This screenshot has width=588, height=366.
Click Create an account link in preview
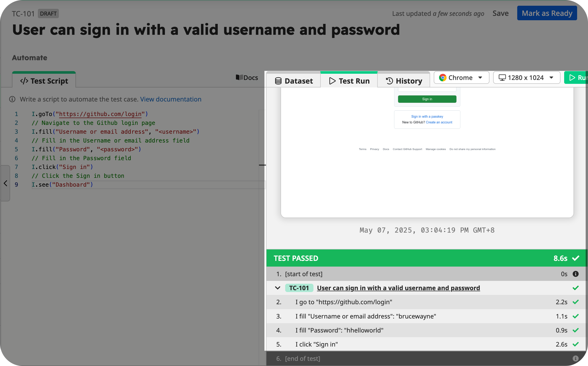(x=439, y=122)
